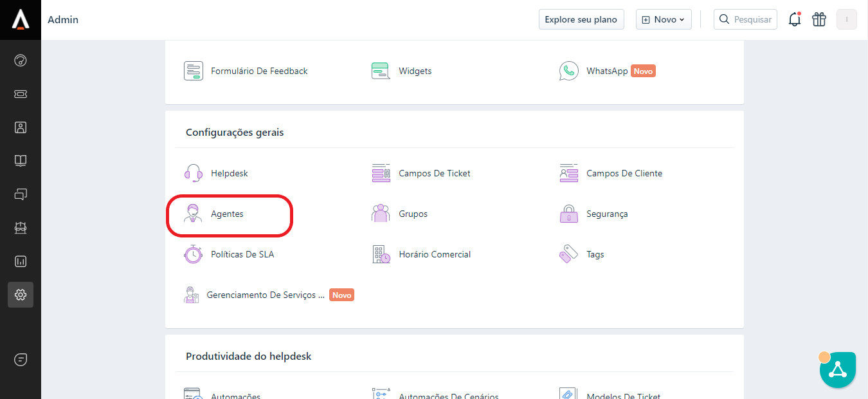Open the floating teal help widget
868x399 pixels.
[x=837, y=369]
